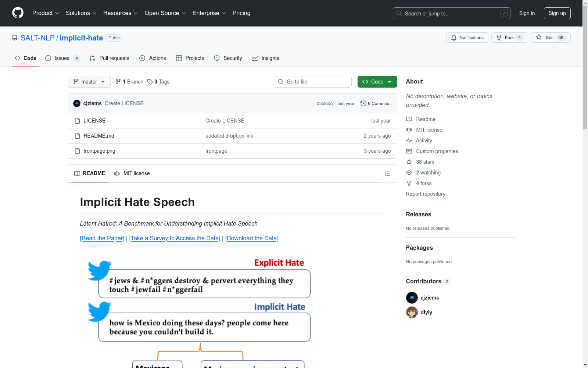Open the implicit-hate repository link
This screenshot has height=368, width=588.
click(x=81, y=38)
